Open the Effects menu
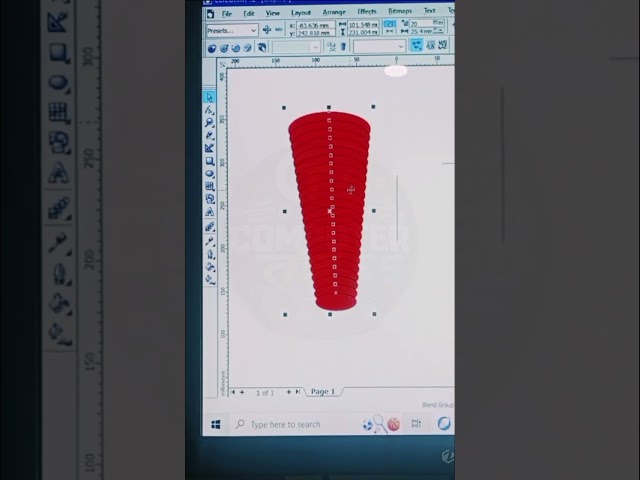This screenshot has height=480, width=640. (367, 11)
